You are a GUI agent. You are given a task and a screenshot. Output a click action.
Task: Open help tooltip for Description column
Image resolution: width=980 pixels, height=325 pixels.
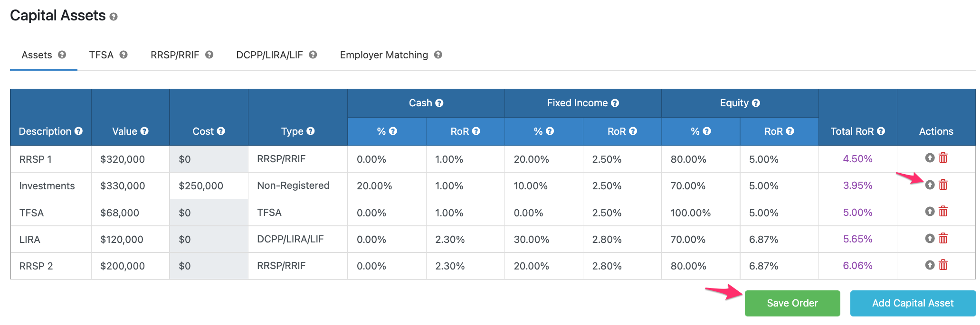[x=78, y=131]
